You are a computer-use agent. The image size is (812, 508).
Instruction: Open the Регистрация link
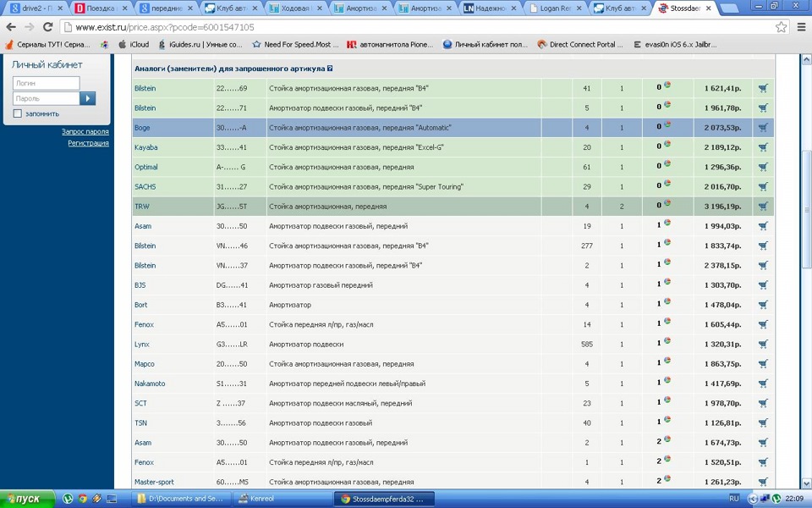pos(88,143)
